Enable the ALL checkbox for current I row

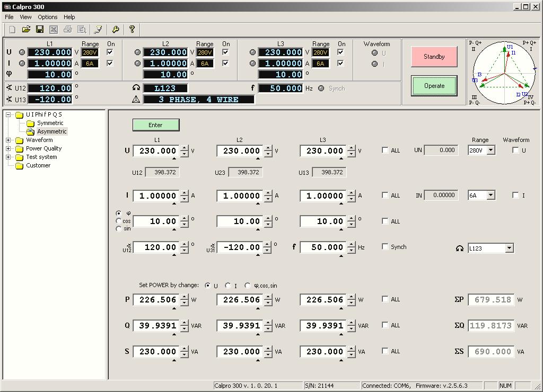point(385,195)
